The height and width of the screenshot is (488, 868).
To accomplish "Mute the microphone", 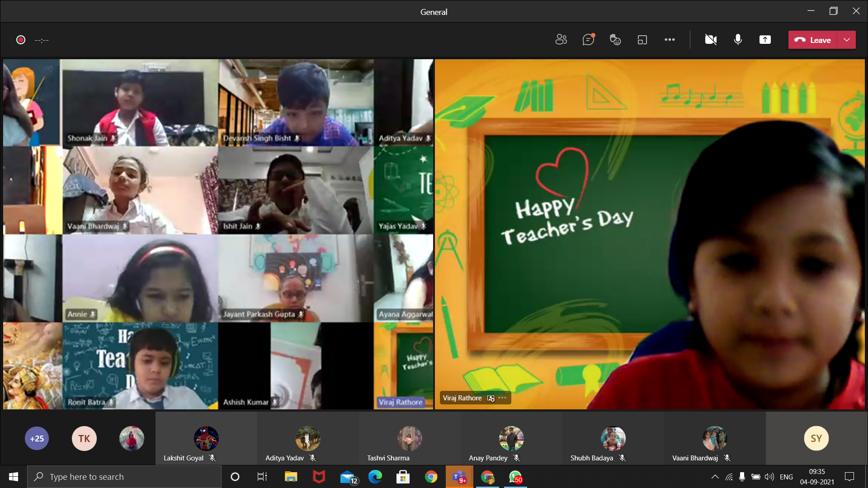I will coord(738,40).
